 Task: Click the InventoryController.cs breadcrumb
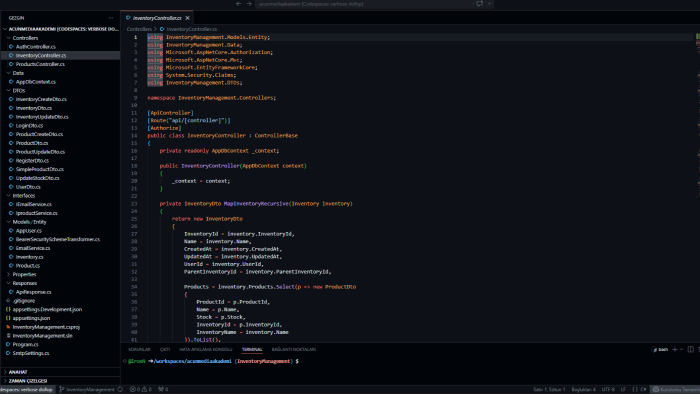(x=192, y=29)
